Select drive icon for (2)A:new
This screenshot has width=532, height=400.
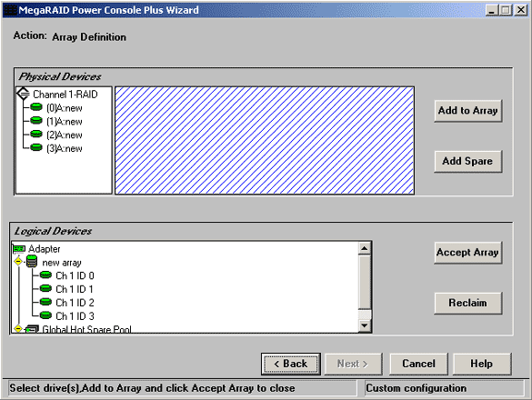[36, 135]
